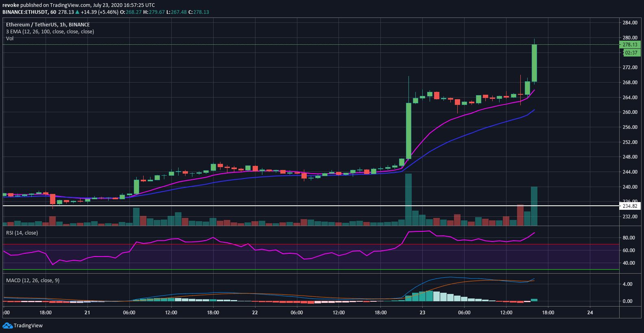Viewport: 644px width, 333px height.
Task: Click the green RSI oversold line
Action: pos(311,269)
